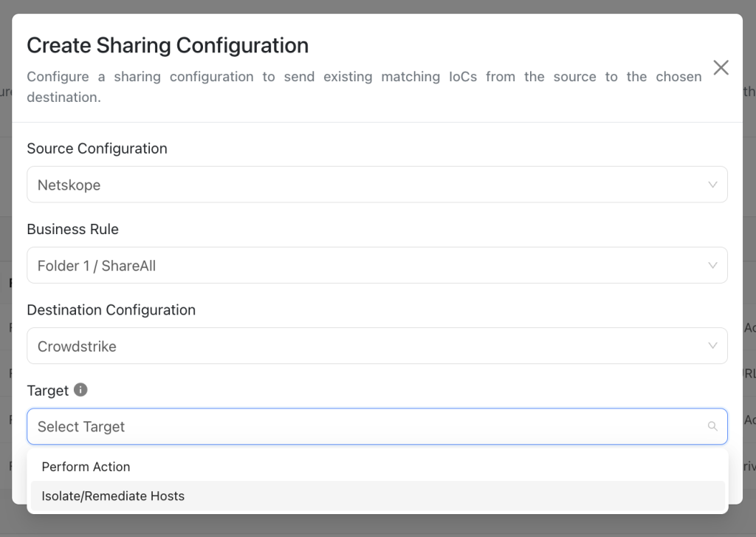Click the chevron arrow in Crowdstrike field
The width and height of the screenshot is (756, 537).
coord(712,346)
